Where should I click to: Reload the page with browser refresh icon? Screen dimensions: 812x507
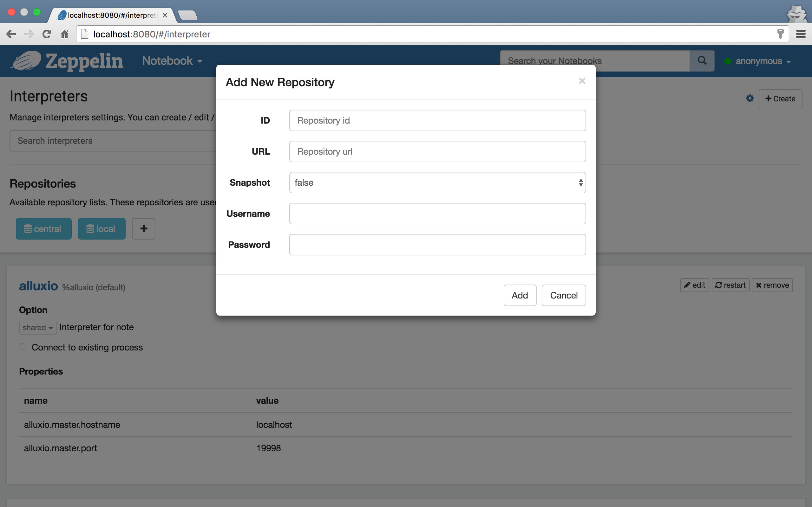click(47, 34)
